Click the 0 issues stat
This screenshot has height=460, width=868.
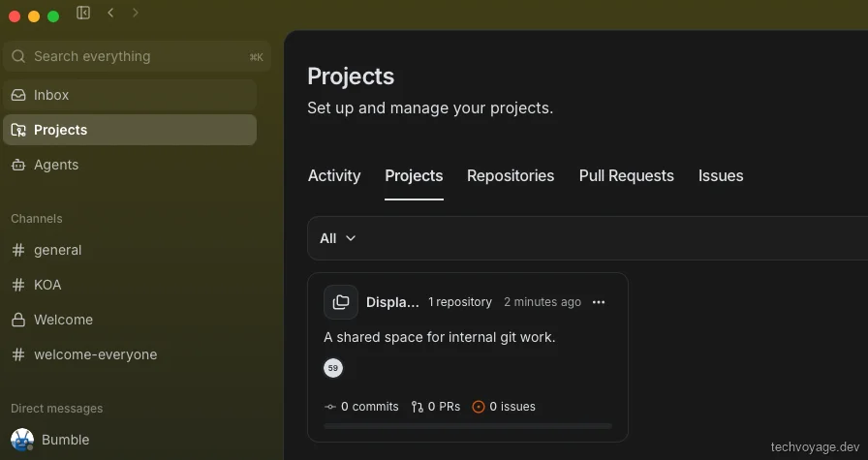coord(504,407)
